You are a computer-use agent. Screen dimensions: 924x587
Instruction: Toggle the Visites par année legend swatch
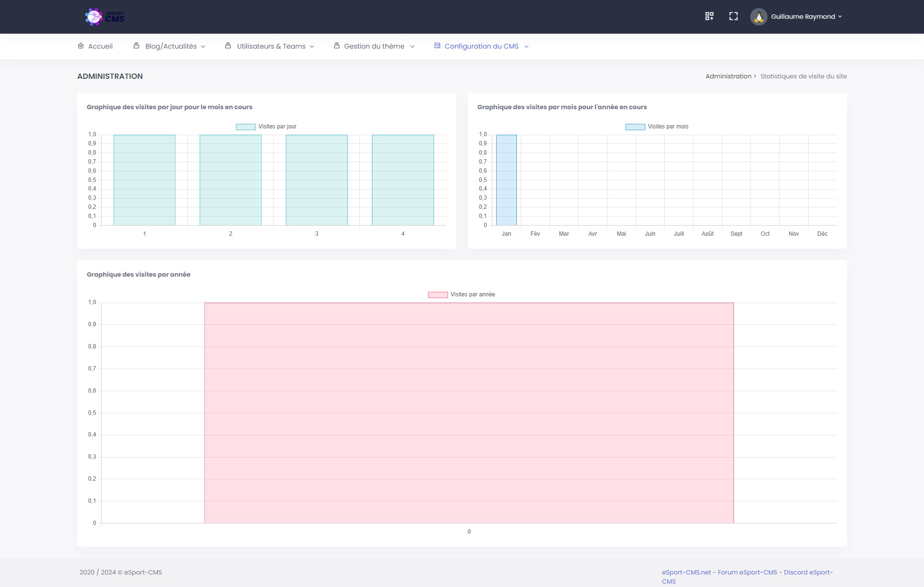coord(438,295)
